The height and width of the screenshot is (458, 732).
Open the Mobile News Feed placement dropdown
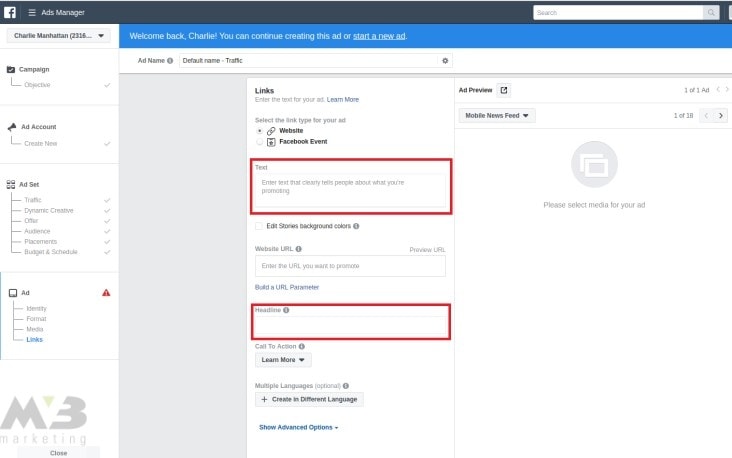tap(497, 115)
